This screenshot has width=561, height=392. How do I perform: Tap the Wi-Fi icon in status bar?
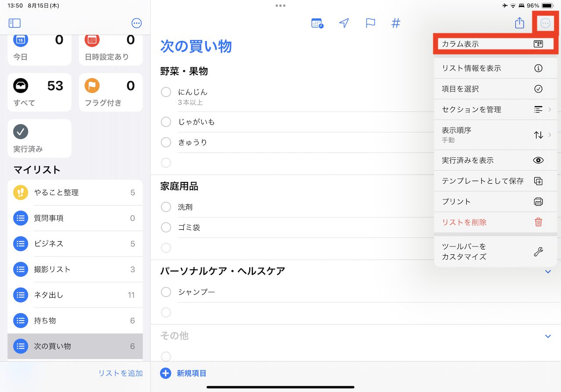pyautogui.click(x=513, y=6)
